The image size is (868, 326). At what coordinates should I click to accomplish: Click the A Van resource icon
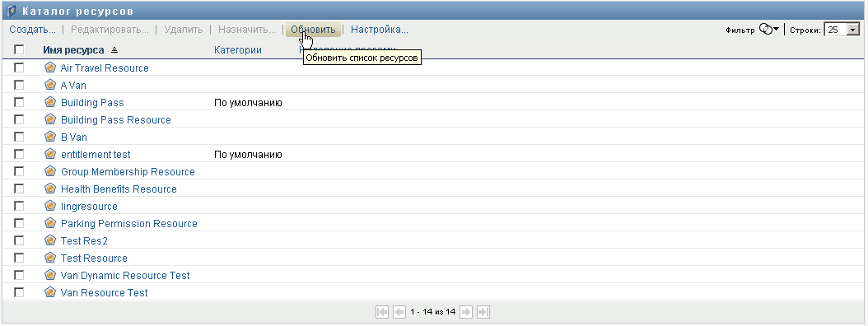point(50,85)
